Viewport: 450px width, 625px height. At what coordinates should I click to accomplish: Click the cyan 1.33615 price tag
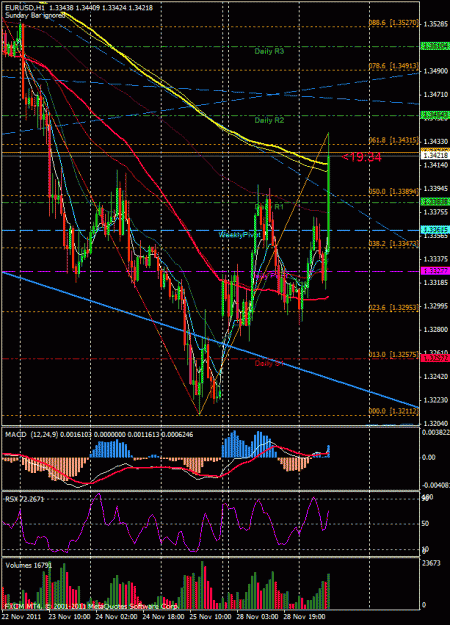435,230
